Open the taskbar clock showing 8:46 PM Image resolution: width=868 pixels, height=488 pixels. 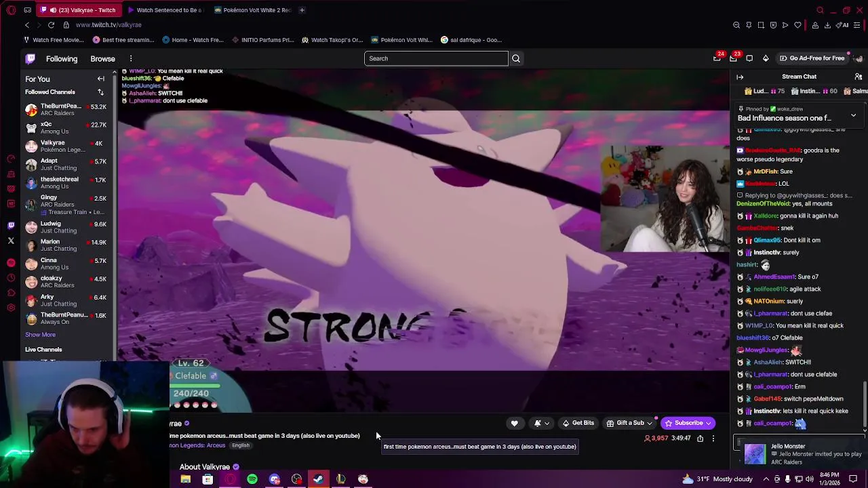point(829,479)
